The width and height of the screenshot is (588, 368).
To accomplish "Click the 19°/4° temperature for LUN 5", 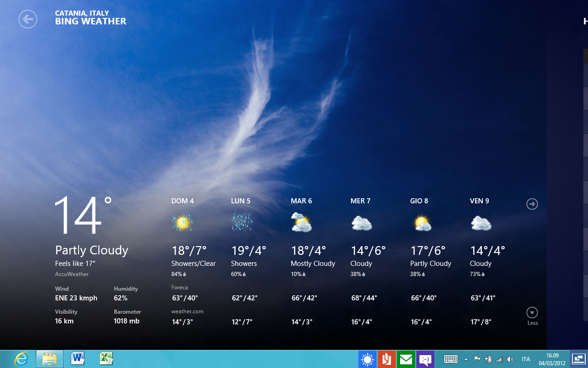I will (x=249, y=251).
